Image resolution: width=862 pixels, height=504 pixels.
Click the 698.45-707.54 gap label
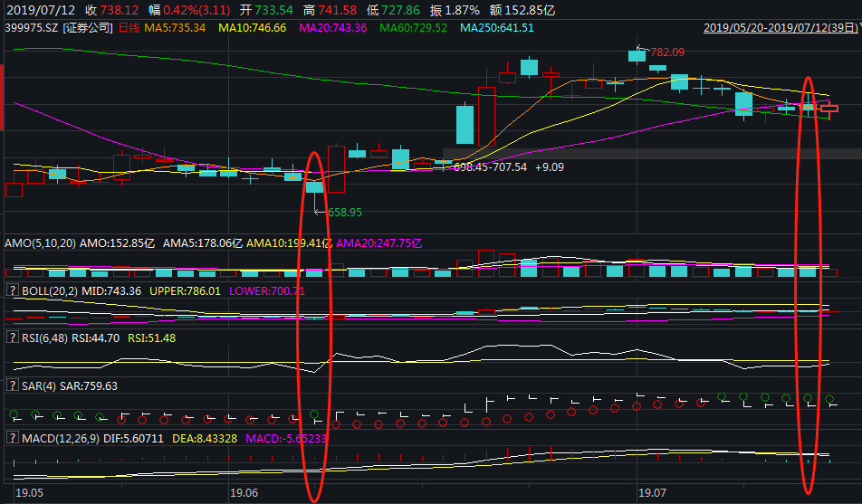point(491,167)
